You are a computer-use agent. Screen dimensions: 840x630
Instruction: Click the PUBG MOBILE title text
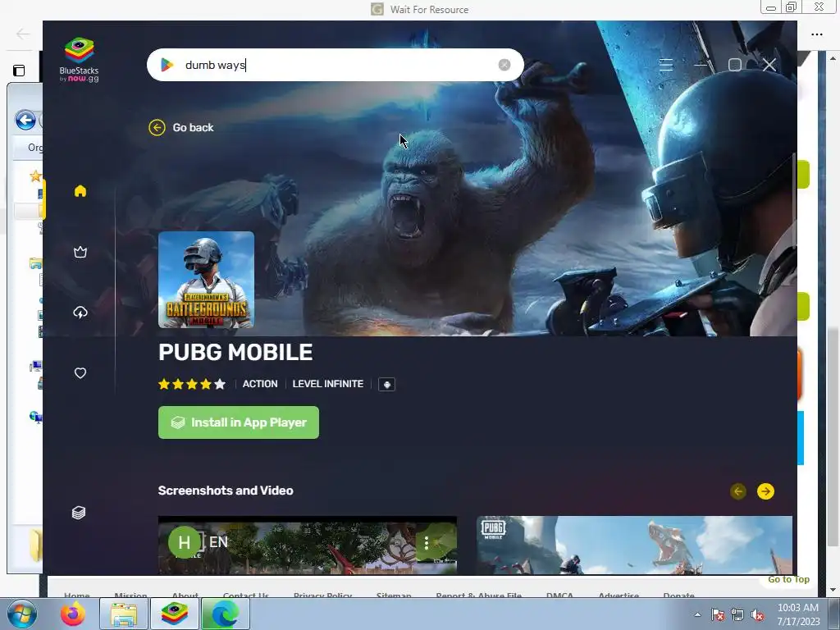pos(235,353)
